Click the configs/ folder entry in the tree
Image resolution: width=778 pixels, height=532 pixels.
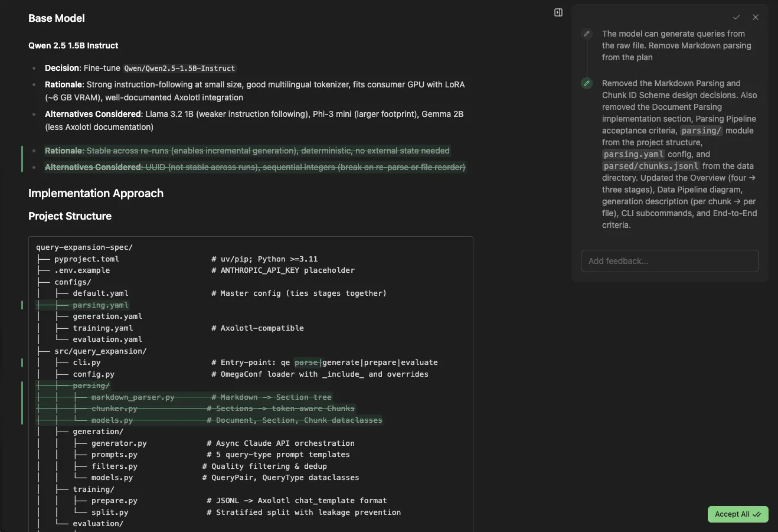73,282
